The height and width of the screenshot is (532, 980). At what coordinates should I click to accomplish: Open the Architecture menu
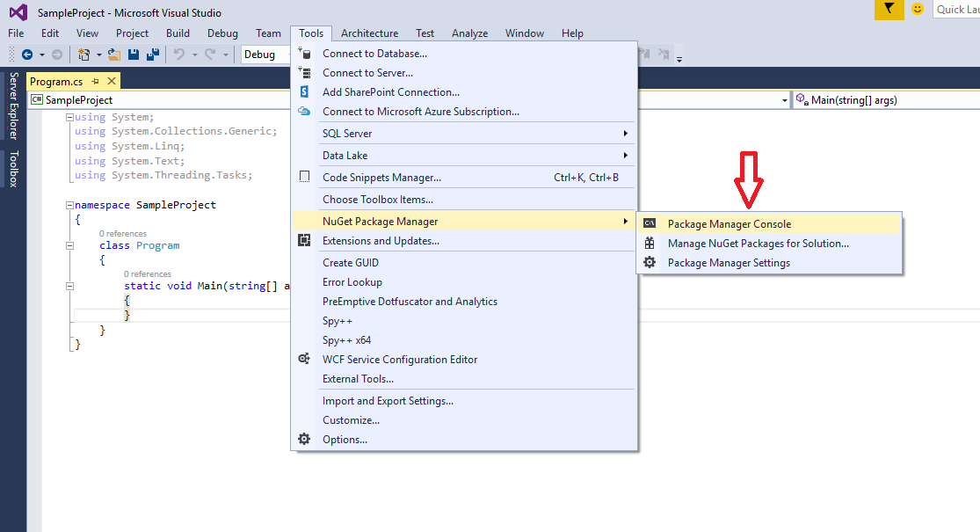(369, 33)
